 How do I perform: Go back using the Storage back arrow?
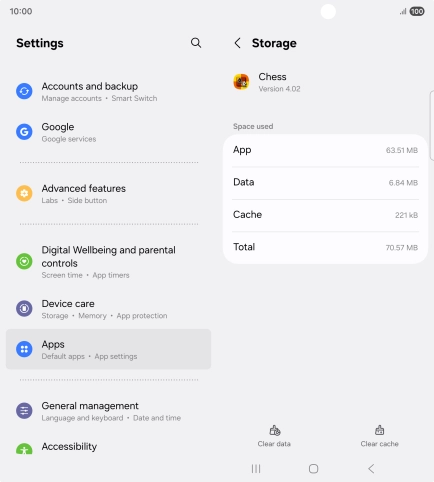click(237, 43)
